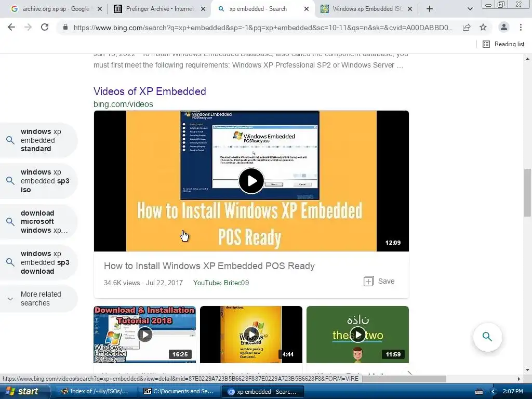Expand More related searches
Viewport: 532px width, 399px height.
38,299
